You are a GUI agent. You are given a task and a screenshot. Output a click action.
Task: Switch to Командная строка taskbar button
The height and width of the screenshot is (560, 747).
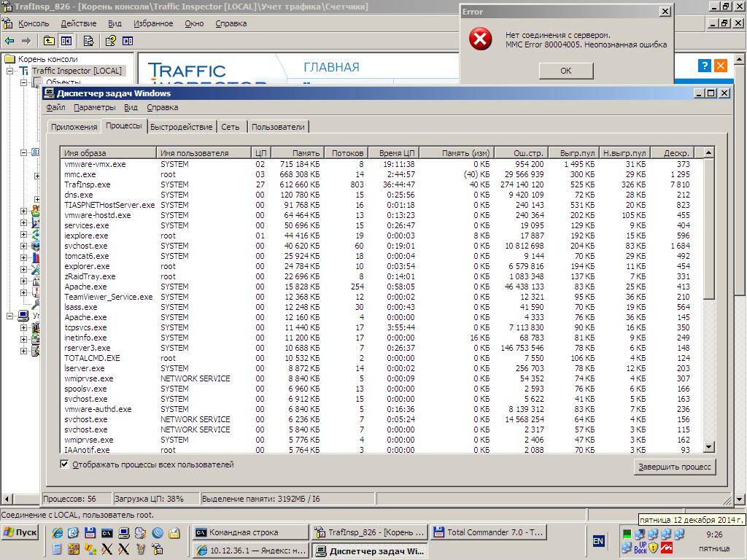pyautogui.click(x=251, y=532)
